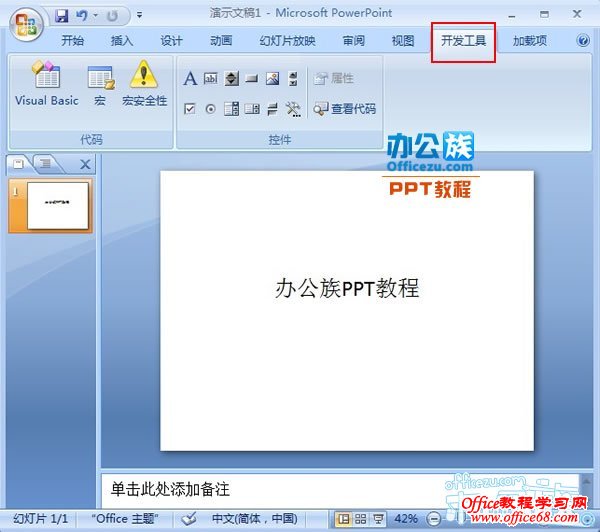Open 宏安全性 macro security settings
600x532 pixels.
pyautogui.click(x=144, y=84)
